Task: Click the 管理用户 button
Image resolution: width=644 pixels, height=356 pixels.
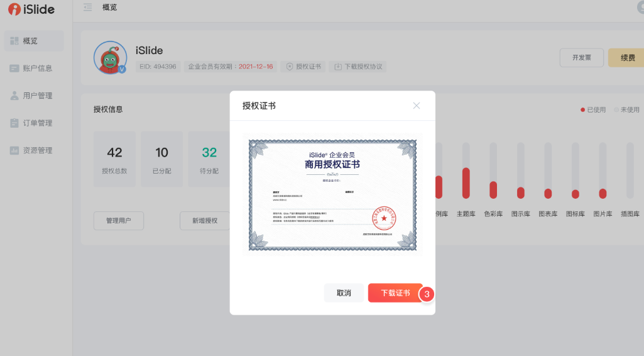Action: pos(119,221)
